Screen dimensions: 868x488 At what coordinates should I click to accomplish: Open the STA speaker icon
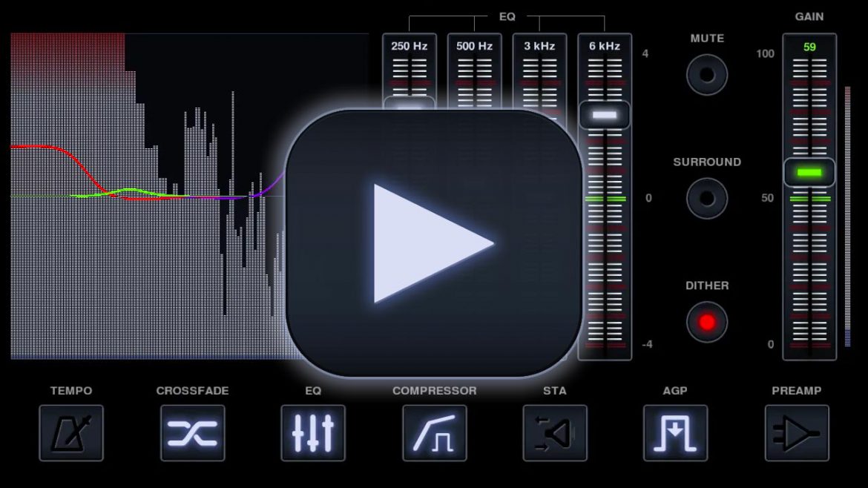555,433
